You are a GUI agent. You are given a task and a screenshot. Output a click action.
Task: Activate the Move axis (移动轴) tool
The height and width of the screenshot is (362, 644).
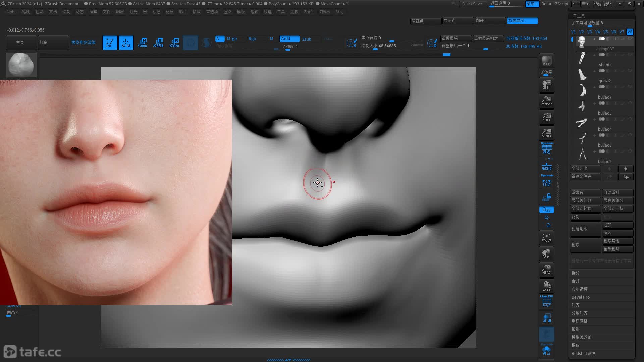click(142, 43)
